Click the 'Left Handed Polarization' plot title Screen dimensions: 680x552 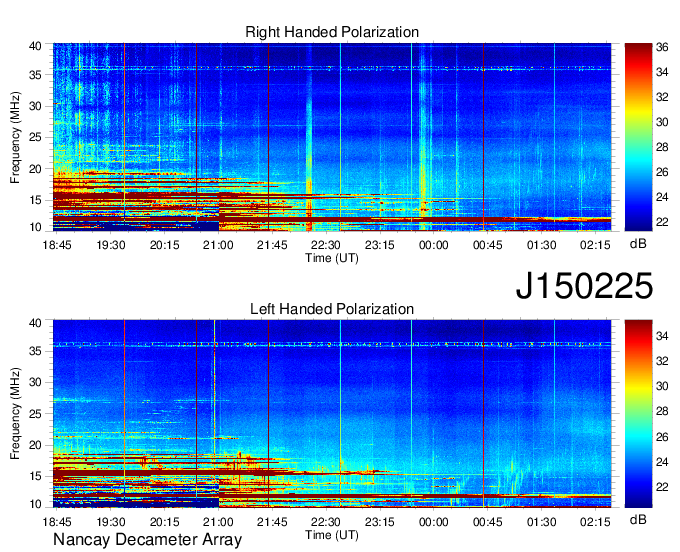click(x=332, y=309)
